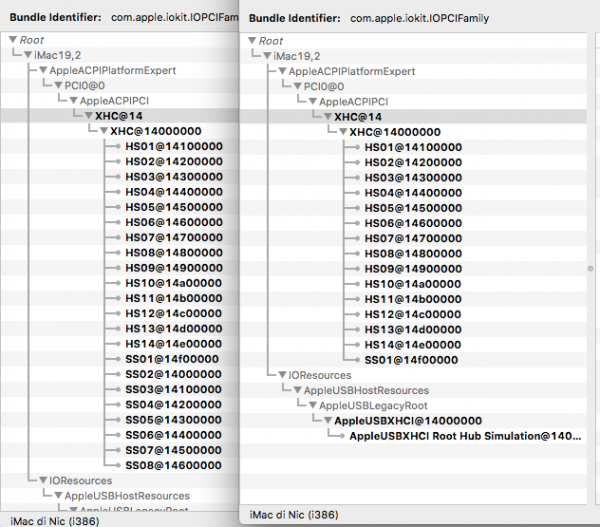Collapse AppleUSBHostResources in right window
The image size is (600, 527).
tap(297, 390)
